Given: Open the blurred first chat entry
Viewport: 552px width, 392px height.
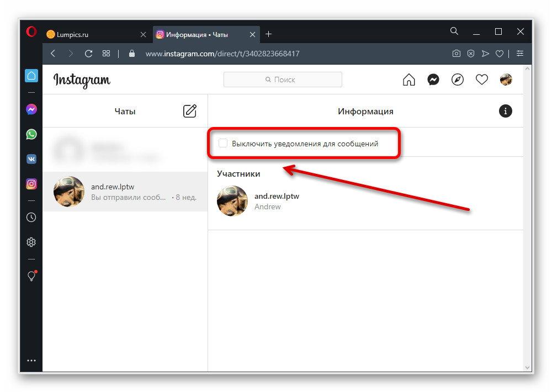Looking at the screenshot, I should [125, 150].
